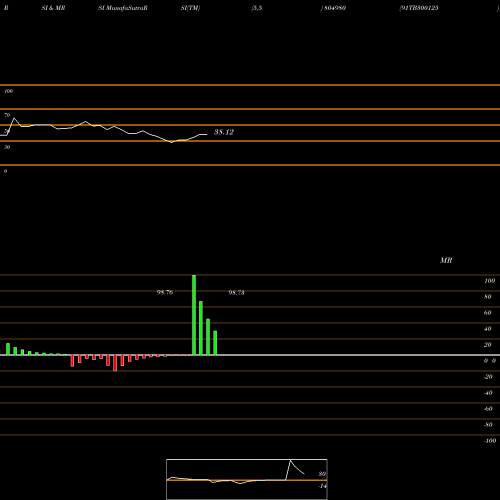Click the 'SI MunafaSutraR' header text
The width and height of the screenshot is (500, 500).
click(x=123, y=8)
